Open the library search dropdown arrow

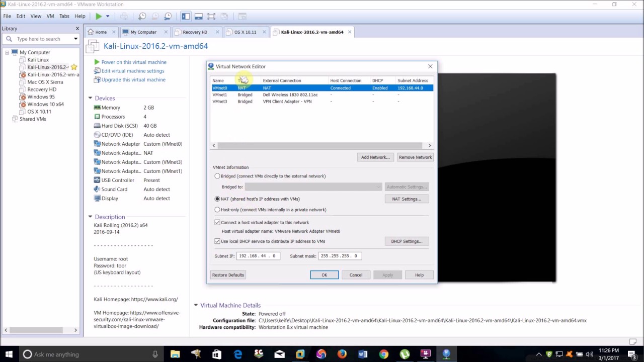(x=75, y=39)
